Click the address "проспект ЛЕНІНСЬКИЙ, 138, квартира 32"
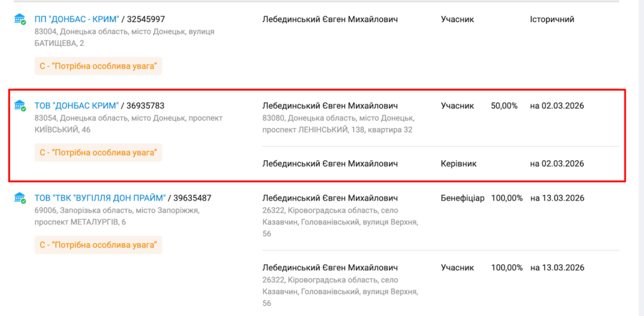The width and height of the screenshot is (644, 316). pyautogui.click(x=337, y=129)
